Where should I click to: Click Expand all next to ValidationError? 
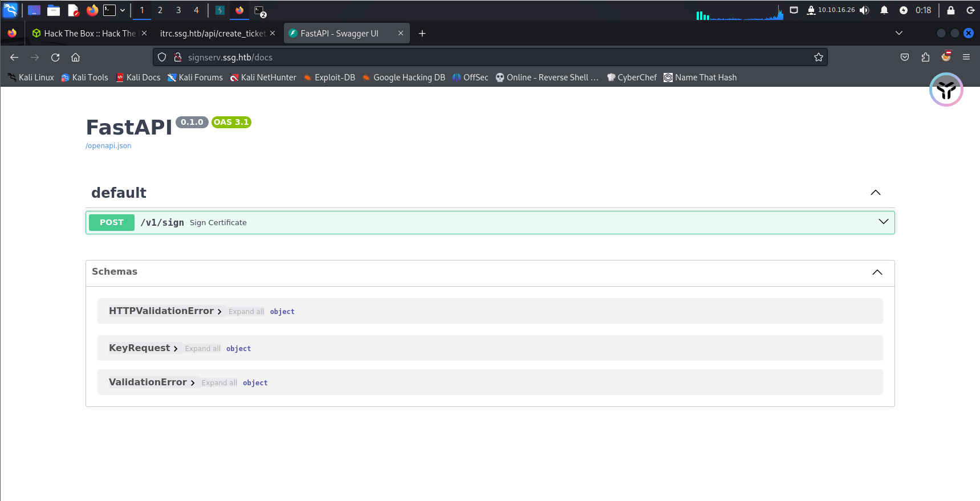tap(219, 383)
